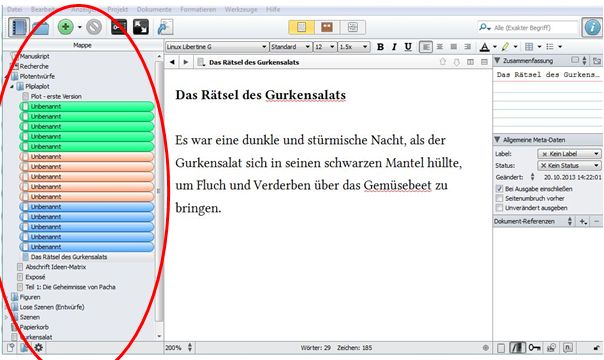The width and height of the screenshot is (604, 360).
Task: Open the Collections folder icon in toolbar
Action: point(40,28)
